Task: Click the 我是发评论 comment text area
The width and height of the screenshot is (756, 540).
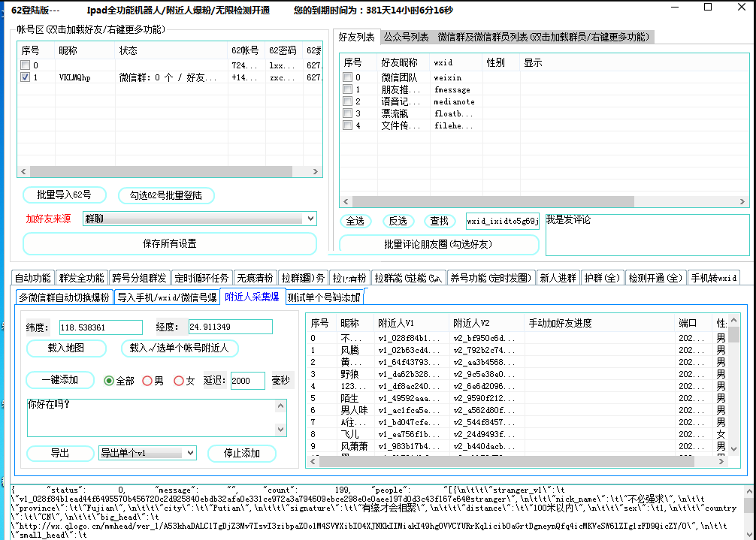Action: click(647, 234)
